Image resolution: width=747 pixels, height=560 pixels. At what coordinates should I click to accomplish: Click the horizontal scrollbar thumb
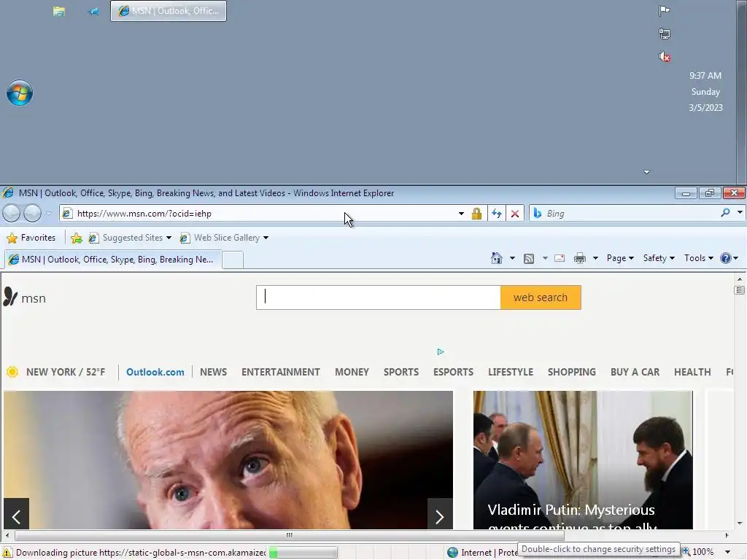tap(289, 535)
